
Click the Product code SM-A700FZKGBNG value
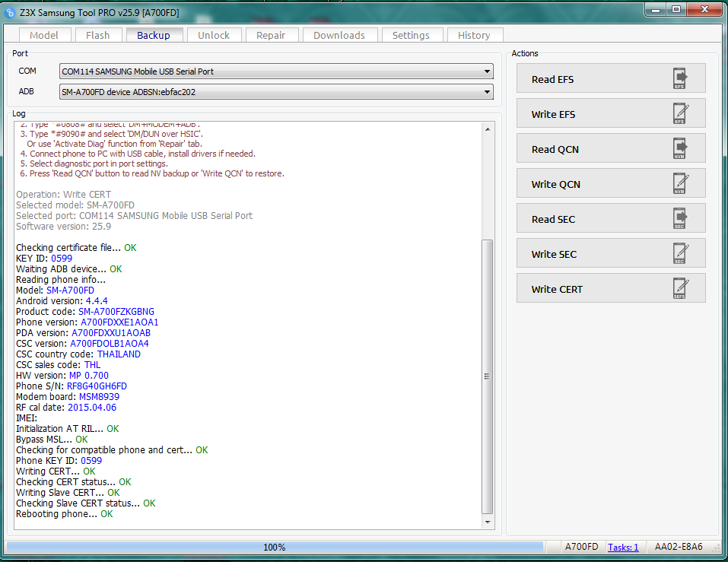116,311
